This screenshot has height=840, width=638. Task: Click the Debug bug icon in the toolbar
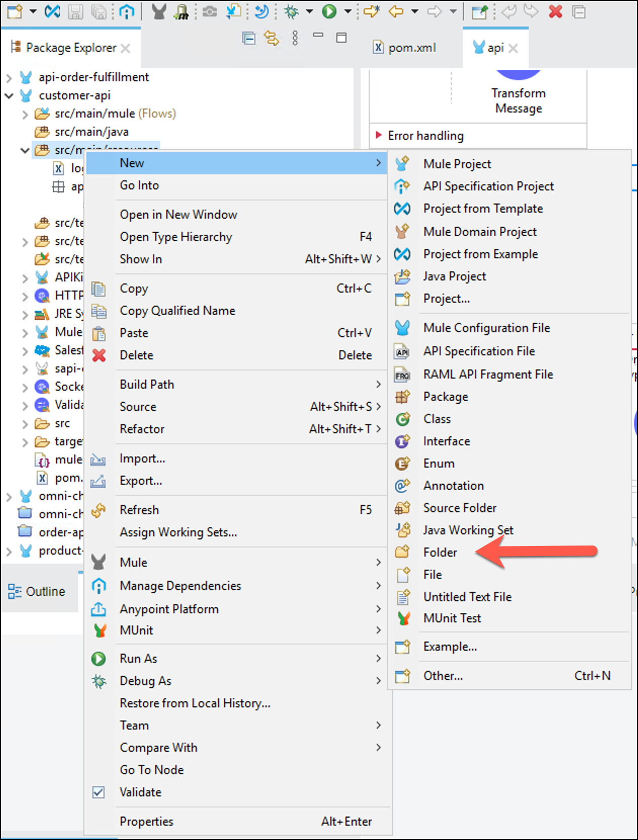point(291,11)
